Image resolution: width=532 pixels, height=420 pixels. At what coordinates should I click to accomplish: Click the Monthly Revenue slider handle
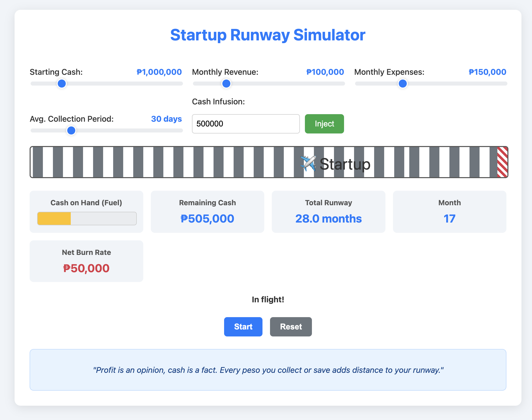point(226,84)
